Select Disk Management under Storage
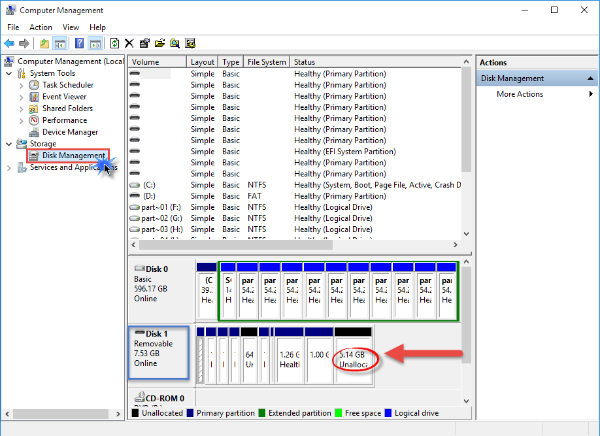 [x=73, y=155]
